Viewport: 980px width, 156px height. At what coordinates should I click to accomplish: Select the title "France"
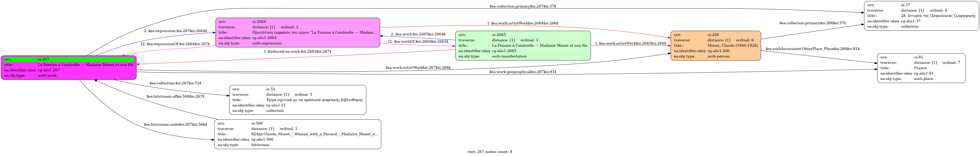(920, 68)
